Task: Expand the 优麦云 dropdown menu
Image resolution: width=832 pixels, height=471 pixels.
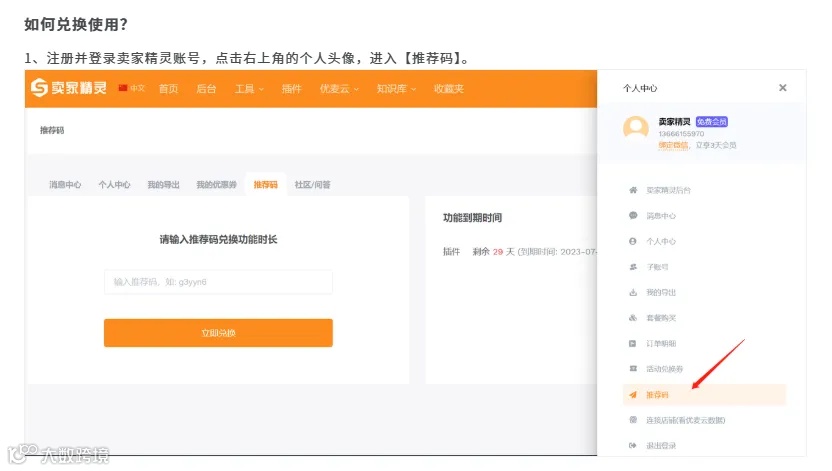Action: [x=339, y=89]
